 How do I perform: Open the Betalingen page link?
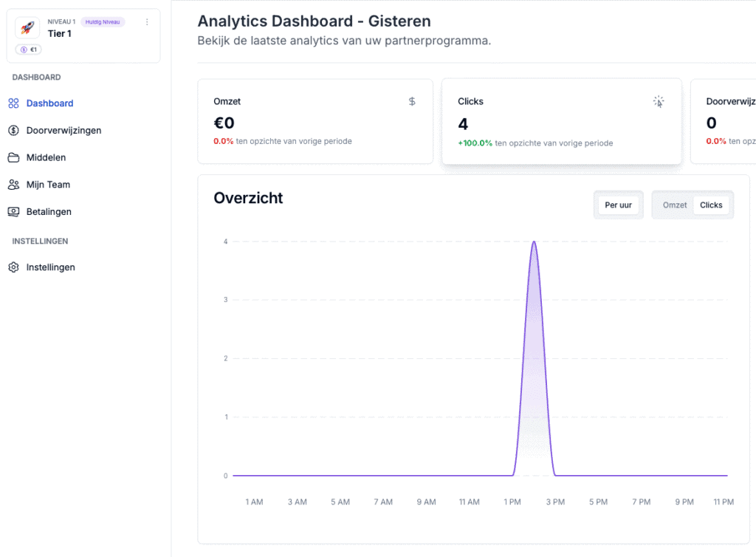point(49,212)
